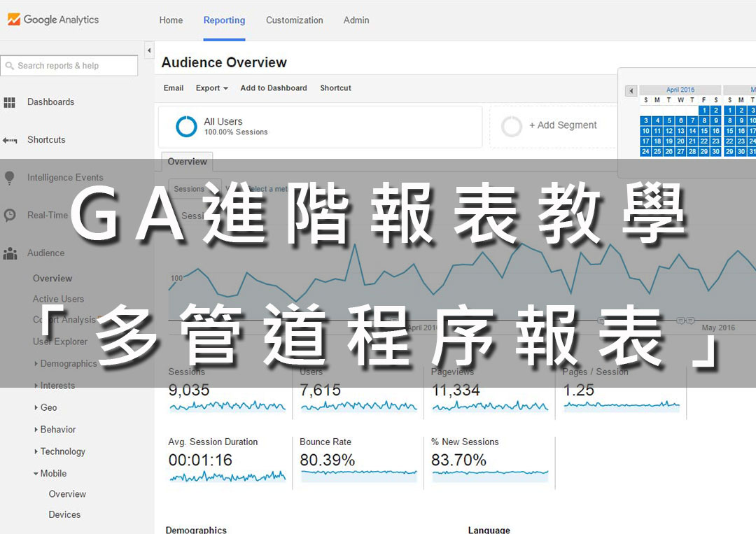Click the % New Sessions sparkline
The height and width of the screenshot is (534, 756).
(490, 476)
